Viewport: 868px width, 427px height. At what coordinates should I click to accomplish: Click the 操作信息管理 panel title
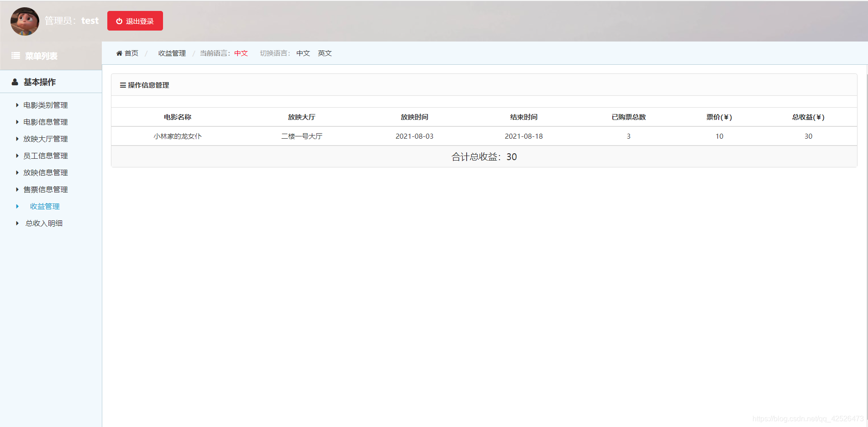148,85
